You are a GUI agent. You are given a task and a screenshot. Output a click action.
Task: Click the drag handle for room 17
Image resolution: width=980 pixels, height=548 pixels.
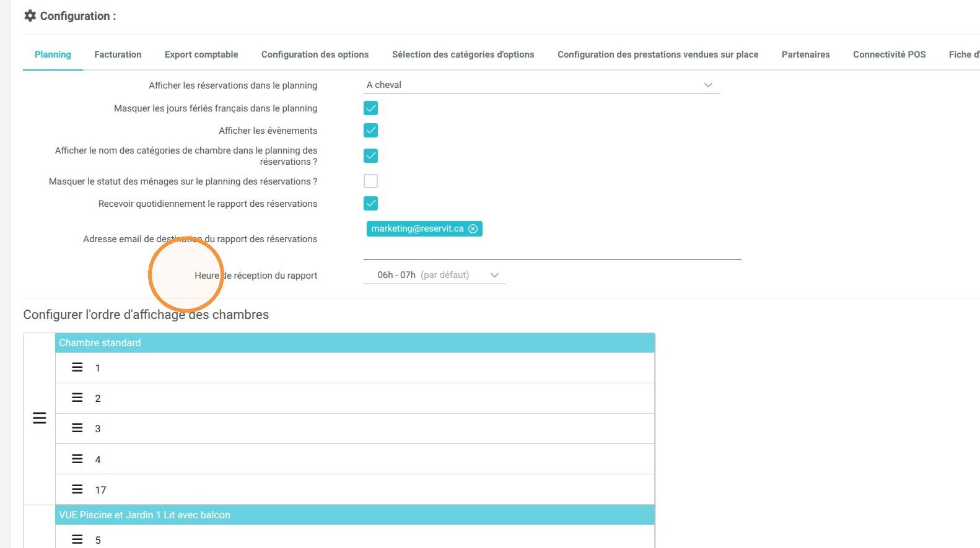(x=77, y=489)
